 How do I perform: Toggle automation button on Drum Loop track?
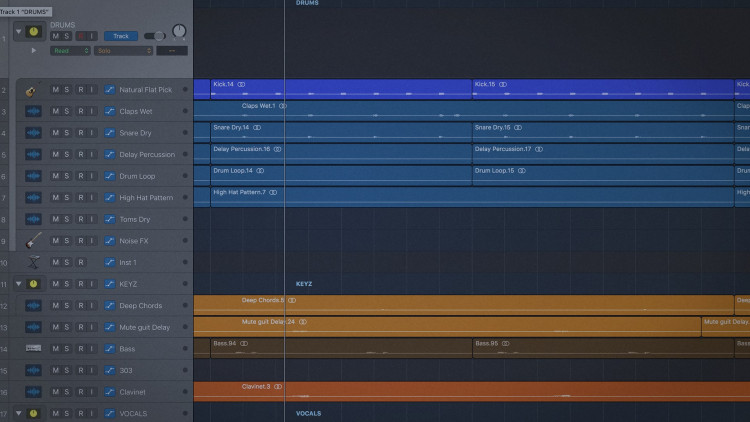coord(110,176)
